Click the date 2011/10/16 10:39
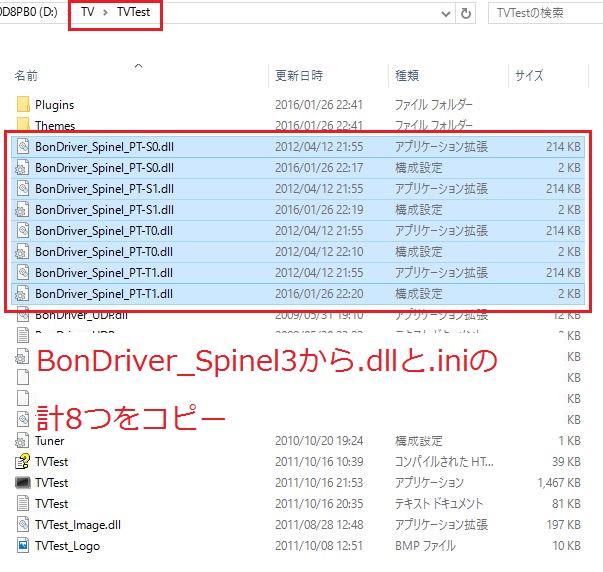The width and height of the screenshot is (603, 572). pos(319,461)
